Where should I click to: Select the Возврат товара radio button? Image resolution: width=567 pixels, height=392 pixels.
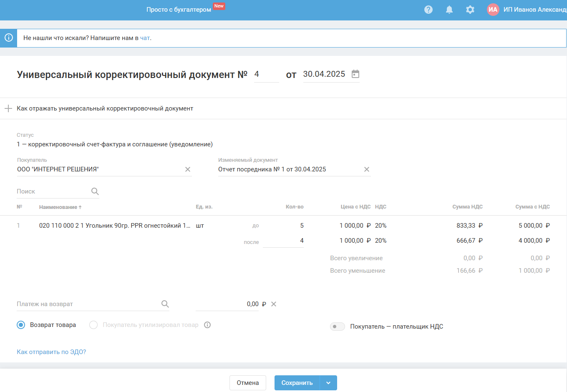[x=21, y=325]
